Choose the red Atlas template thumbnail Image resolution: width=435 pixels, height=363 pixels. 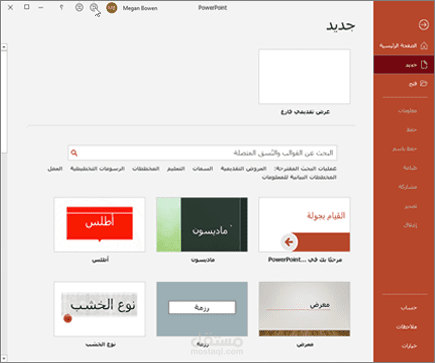click(99, 224)
